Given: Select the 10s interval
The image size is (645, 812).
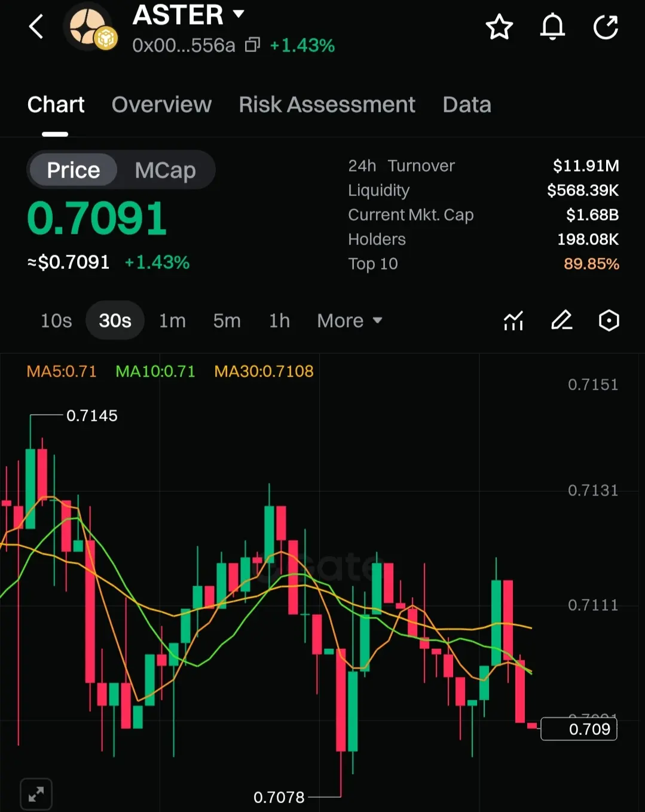Looking at the screenshot, I should (x=56, y=321).
